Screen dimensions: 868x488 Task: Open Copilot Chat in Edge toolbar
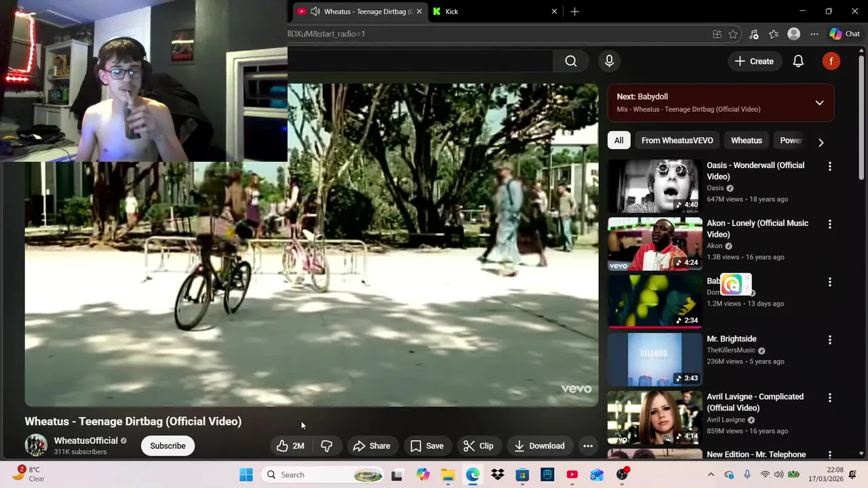pyautogui.click(x=844, y=34)
